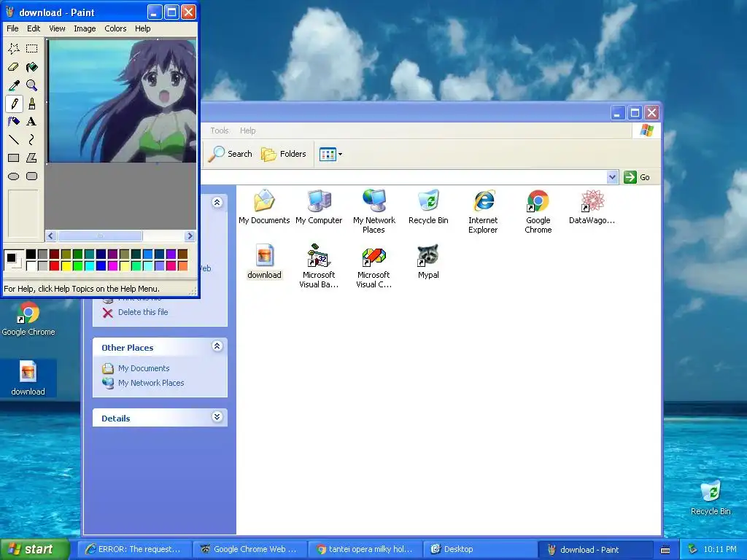Choose the Eraser tool in Paint

[x=14, y=67]
